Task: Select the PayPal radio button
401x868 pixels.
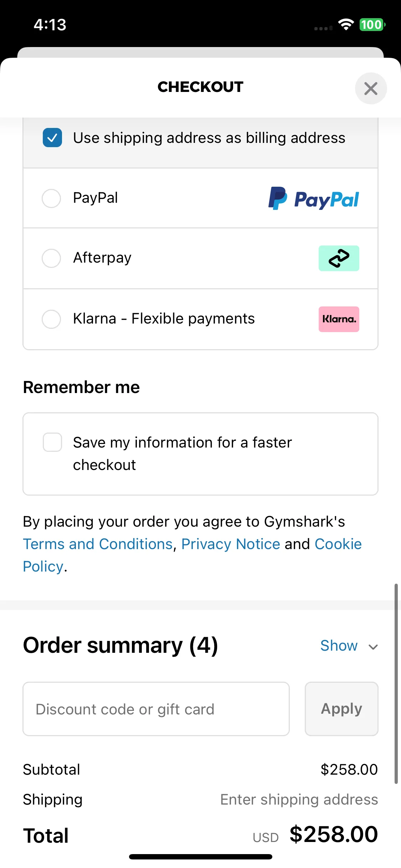Action: coord(51,198)
